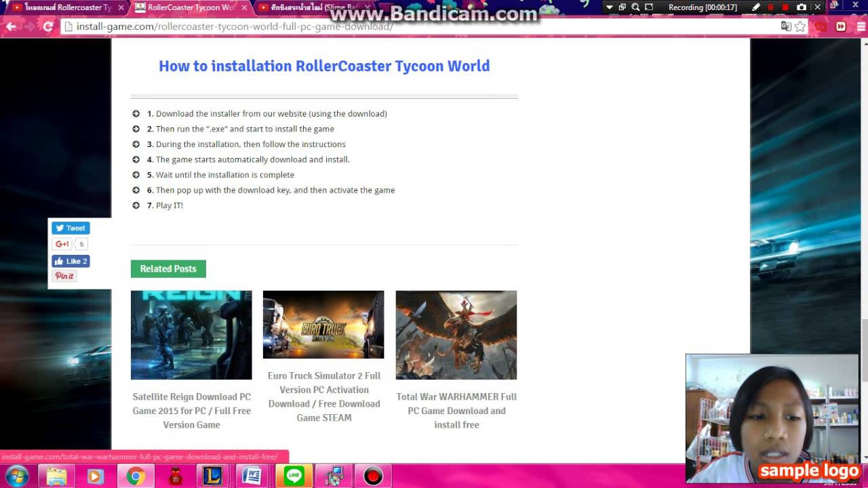Click the Bandicam rectangle area select icon
Image resolution: width=868 pixels, height=488 pixels.
(649, 7)
